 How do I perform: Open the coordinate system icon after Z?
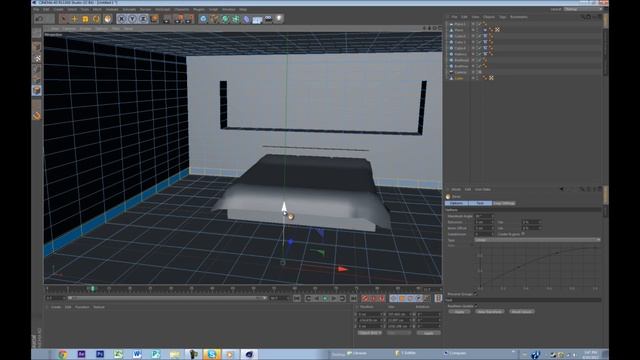coord(154,19)
